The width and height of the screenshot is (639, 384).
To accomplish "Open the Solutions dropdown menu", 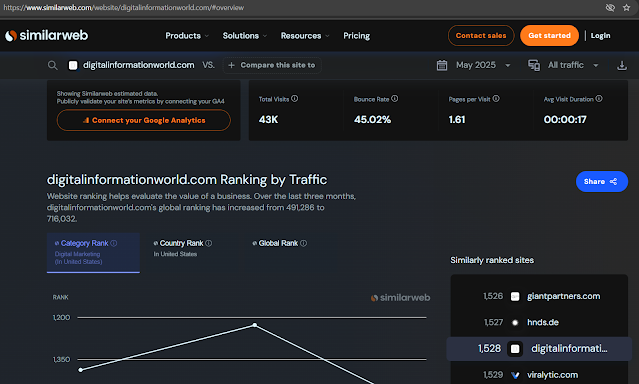I will [x=245, y=36].
